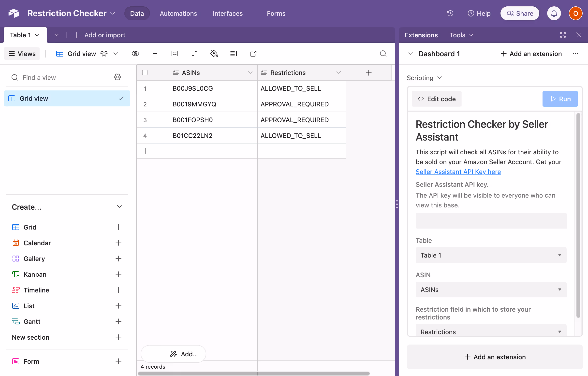Collapse the Create section

tap(119, 207)
